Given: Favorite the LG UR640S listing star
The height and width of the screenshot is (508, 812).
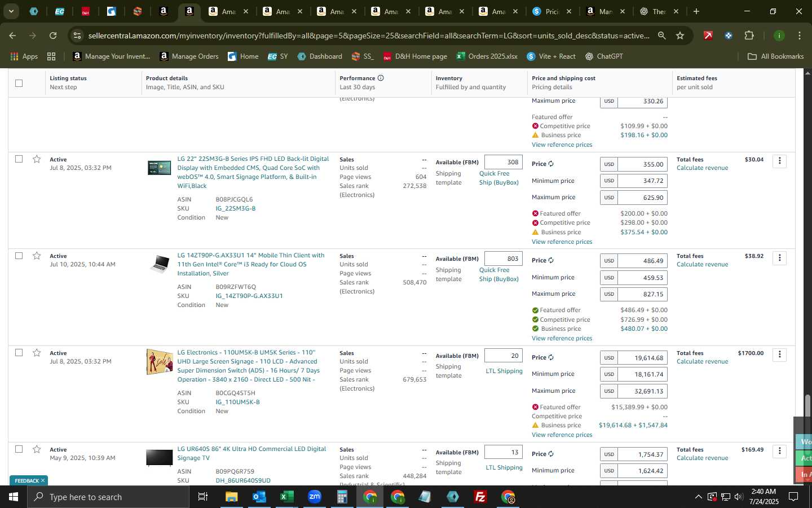Looking at the screenshot, I should [x=37, y=449].
